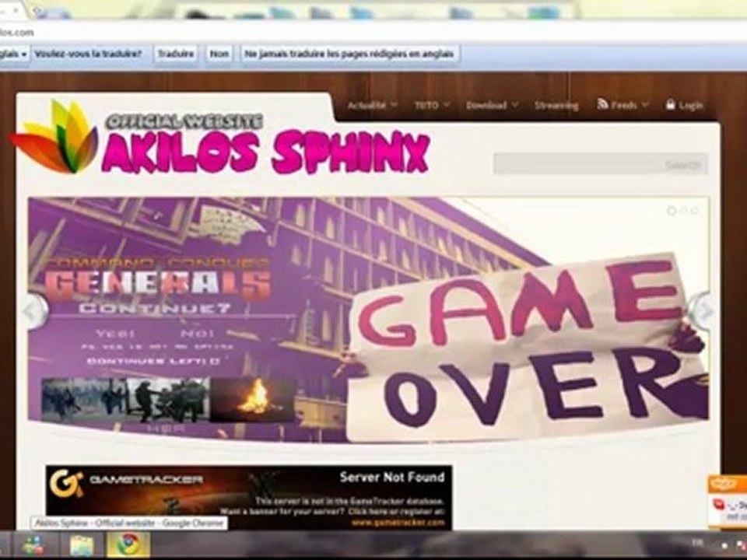This screenshot has width=747, height=560.
Task: Select never translate English pages option
Action: pos(349,54)
